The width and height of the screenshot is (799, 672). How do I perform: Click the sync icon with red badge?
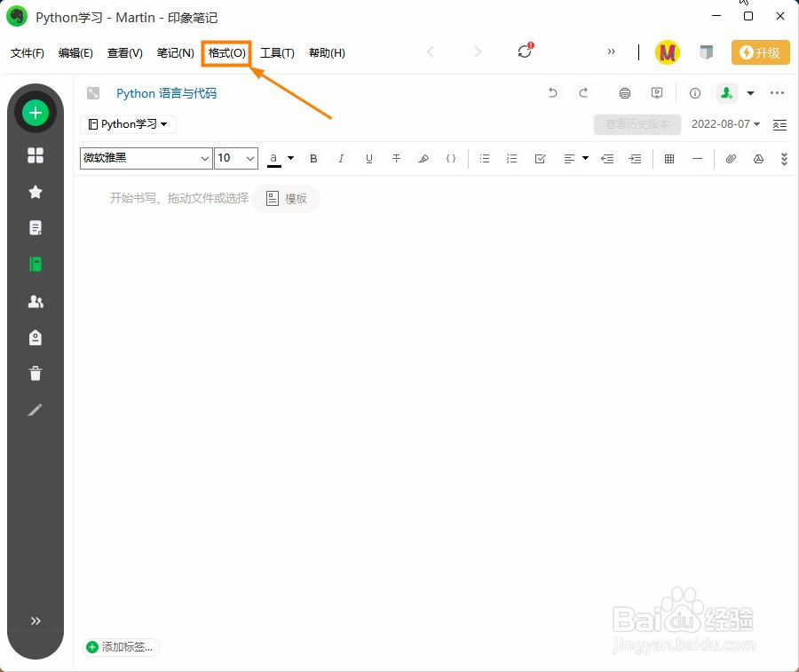pos(525,51)
